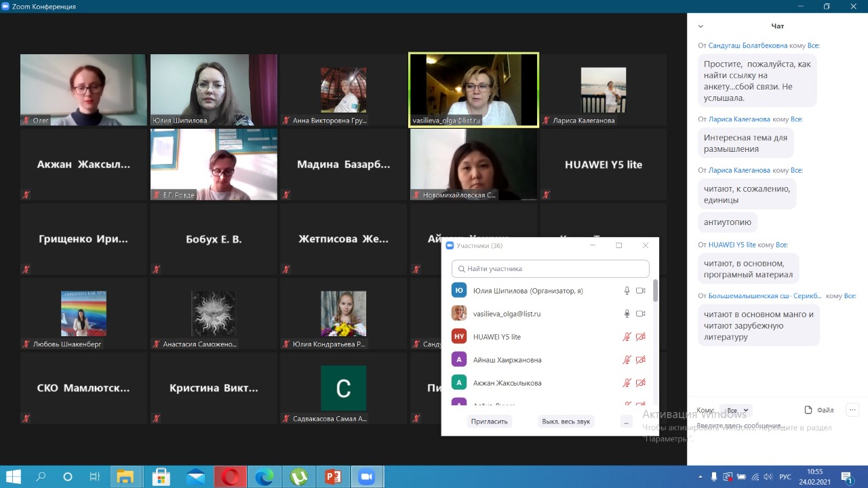
Task: Click the Пригласить button in participants
Action: (x=488, y=421)
